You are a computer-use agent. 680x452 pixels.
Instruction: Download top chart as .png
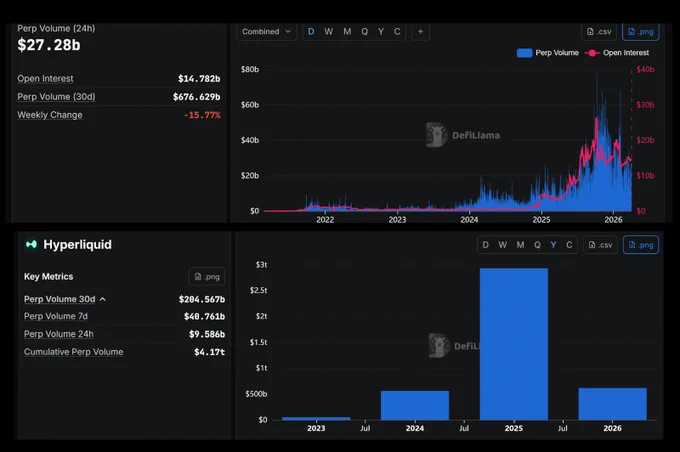(x=641, y=32)
